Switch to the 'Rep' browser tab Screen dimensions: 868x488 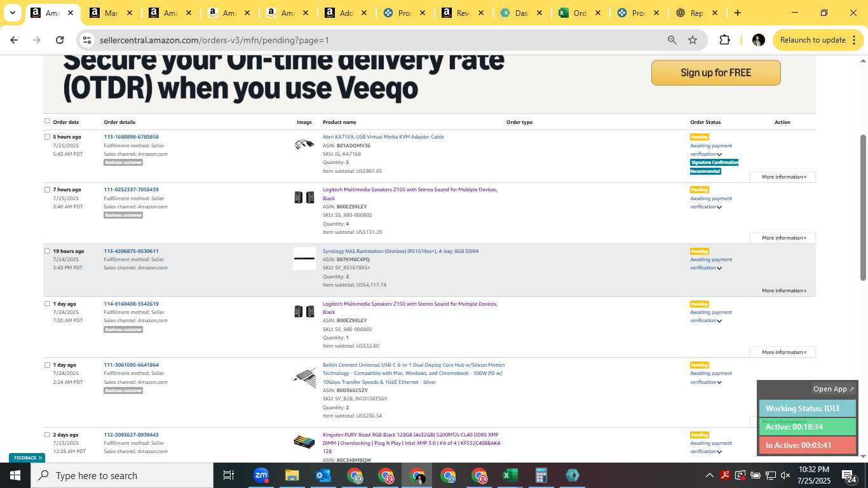click(x=696, y=13)
